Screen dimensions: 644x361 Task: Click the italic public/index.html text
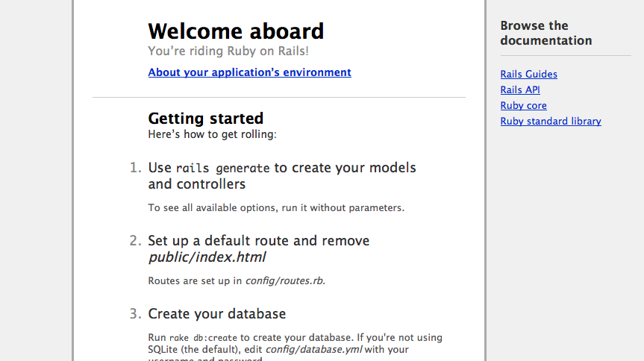pyautogui.click(x=207, y=257)
